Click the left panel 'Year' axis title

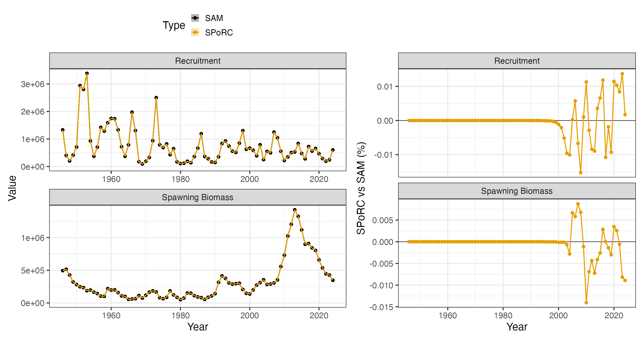tap(197, 327)
